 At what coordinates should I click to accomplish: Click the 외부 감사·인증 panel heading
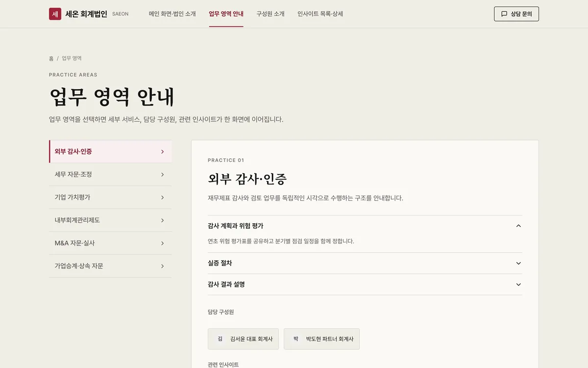247,179
